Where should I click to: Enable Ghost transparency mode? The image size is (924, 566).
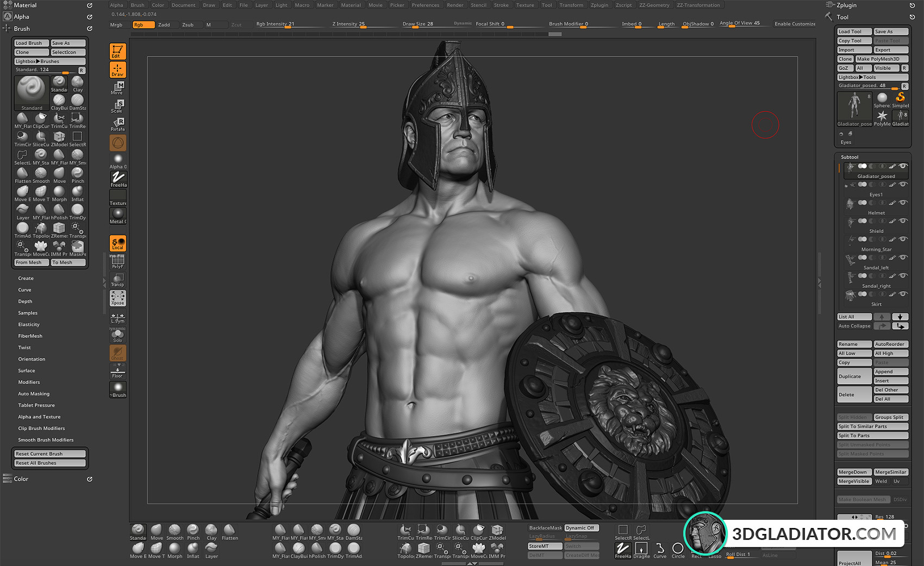tap(117, 353)
